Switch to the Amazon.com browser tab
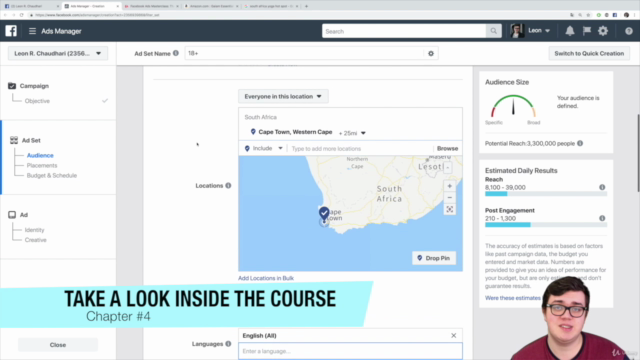The image size is (640, 360). 211,6
